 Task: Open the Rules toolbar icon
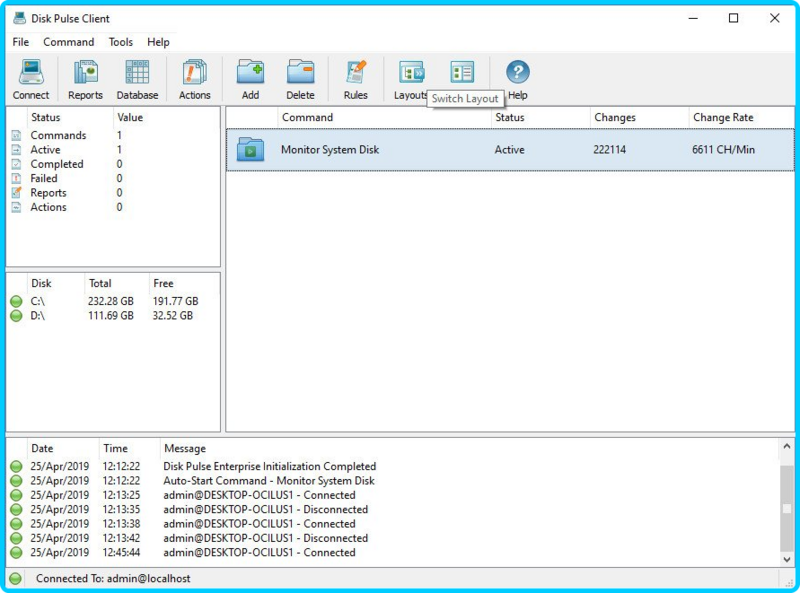(x=356, y=72)
